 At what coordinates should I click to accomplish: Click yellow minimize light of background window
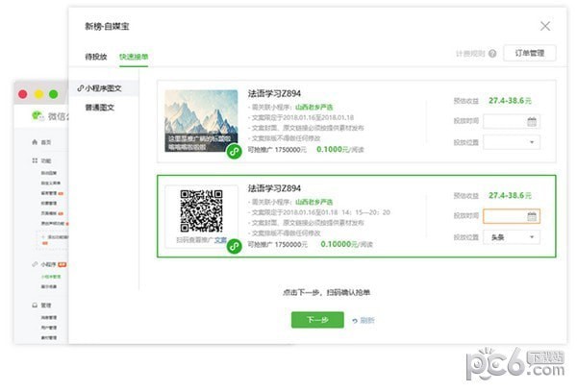coord(38,94)
